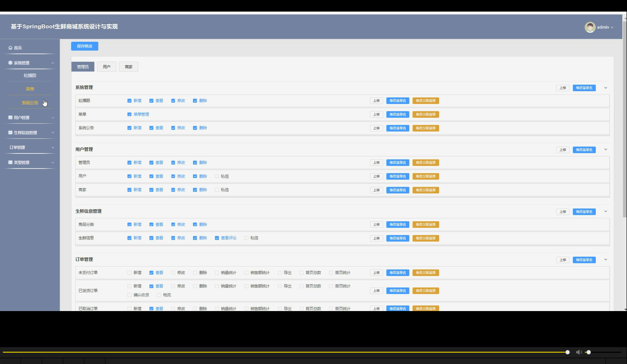Click 修改菜单名 for 订单管理 section header
Viewport: 627px width, 364px height.
click(584, 260)
